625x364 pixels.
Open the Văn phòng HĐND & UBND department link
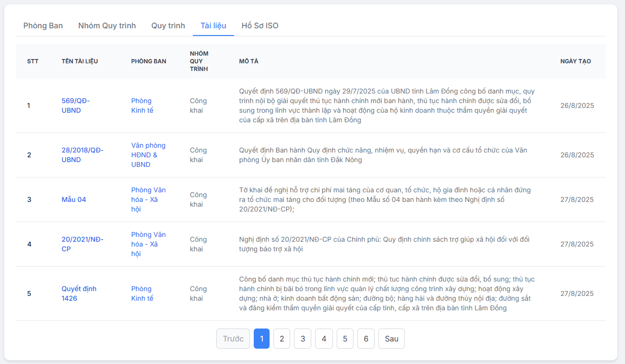[x=149, y=155]
